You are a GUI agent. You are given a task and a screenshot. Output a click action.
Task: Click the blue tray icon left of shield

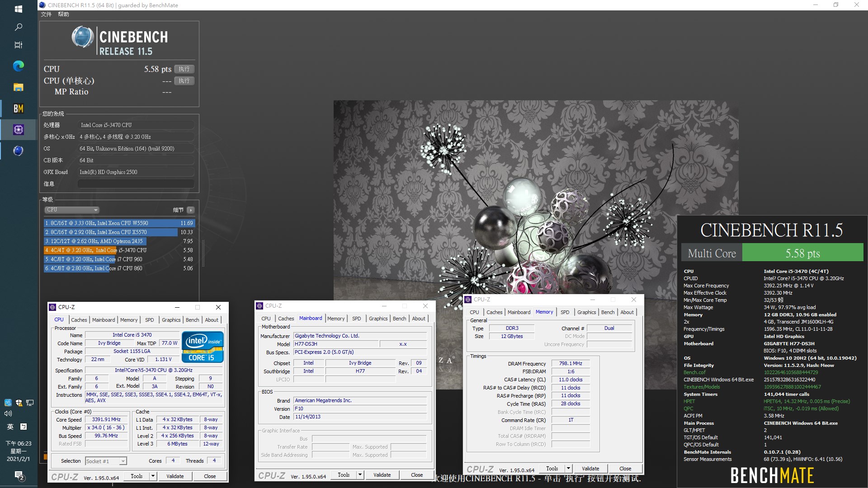[x=8, y=402]
